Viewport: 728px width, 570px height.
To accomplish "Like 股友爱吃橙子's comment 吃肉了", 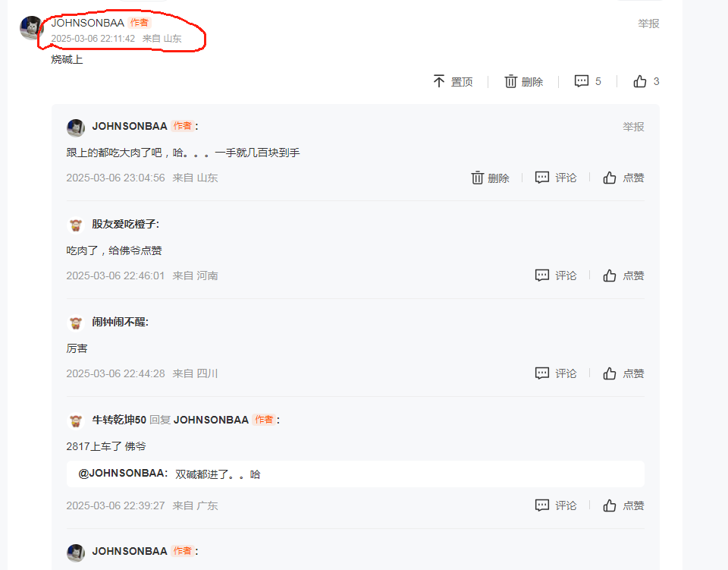I will point(623,276).
